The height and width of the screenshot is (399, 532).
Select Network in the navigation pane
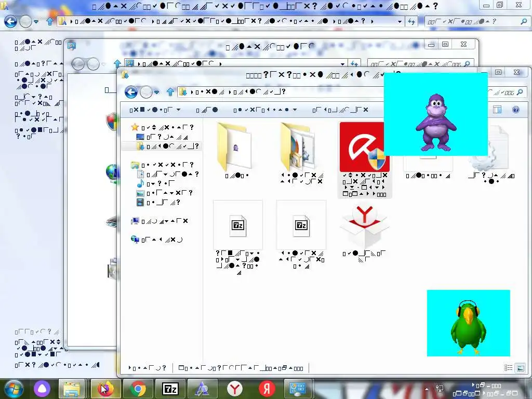tap(157, 240)
